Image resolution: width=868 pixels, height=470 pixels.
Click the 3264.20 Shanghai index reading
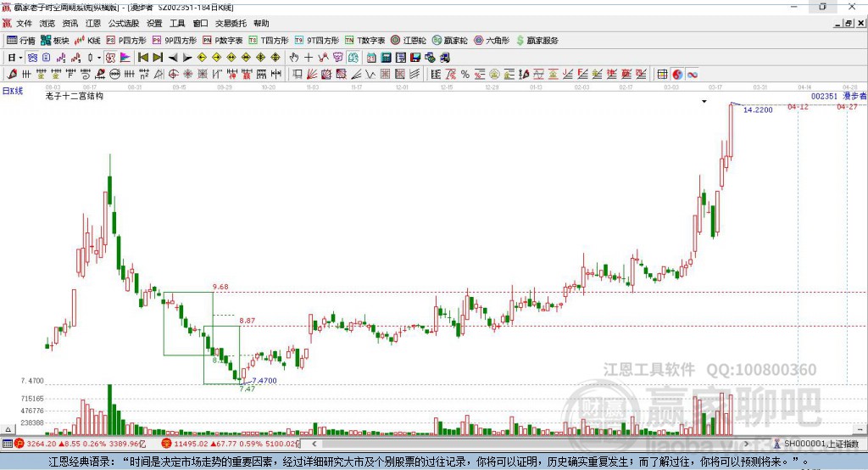(x=41, y=444)
